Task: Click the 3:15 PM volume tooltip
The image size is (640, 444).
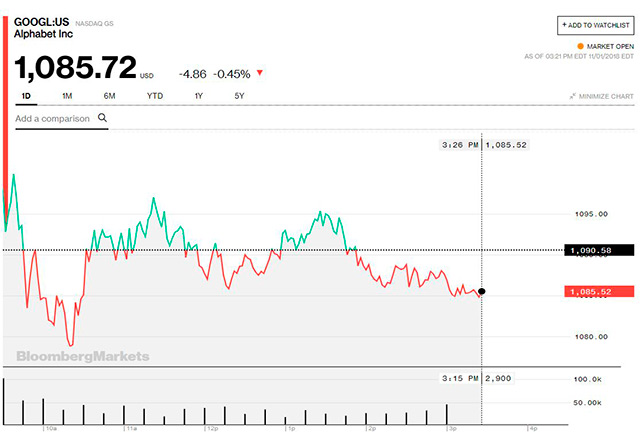Action: point(476,378)
